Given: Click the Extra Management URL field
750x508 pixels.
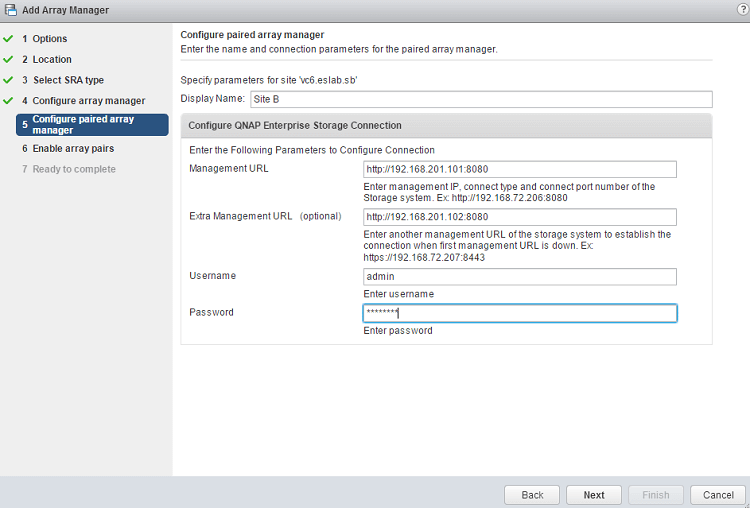Looking at the screenshot, I should (x=520, y=217).
